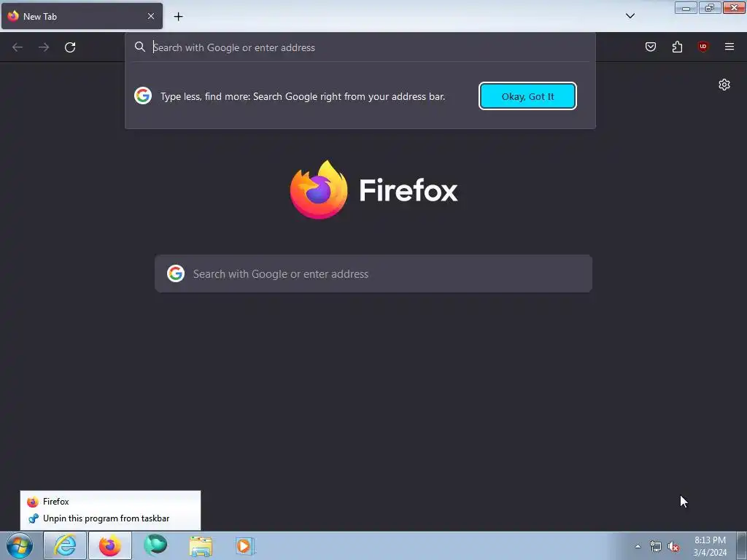The width and height of the screenshot is (747, 560).
Task: Open the clock showing 8:13 PM
Action: 710,546
